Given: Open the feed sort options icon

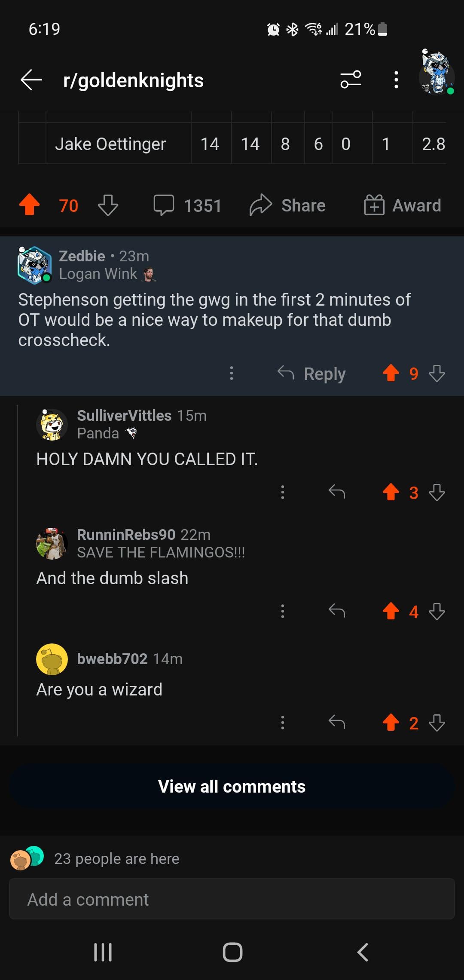Looking at the screenshot, I should coord(351,80).
